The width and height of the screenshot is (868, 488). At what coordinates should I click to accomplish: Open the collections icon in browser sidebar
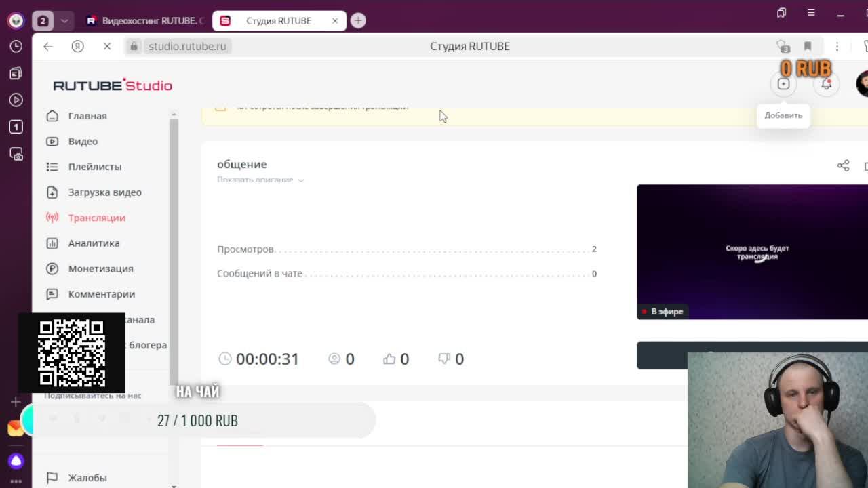coord(16,73)
